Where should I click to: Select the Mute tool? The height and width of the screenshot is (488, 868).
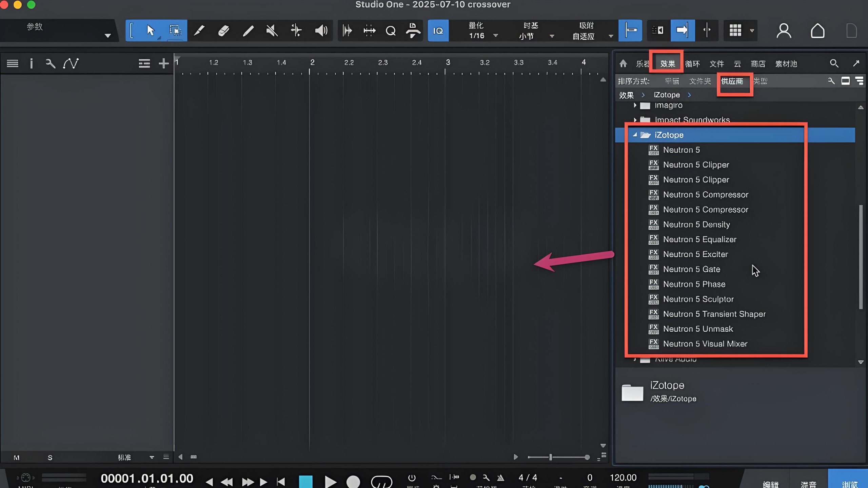(272, 31)
